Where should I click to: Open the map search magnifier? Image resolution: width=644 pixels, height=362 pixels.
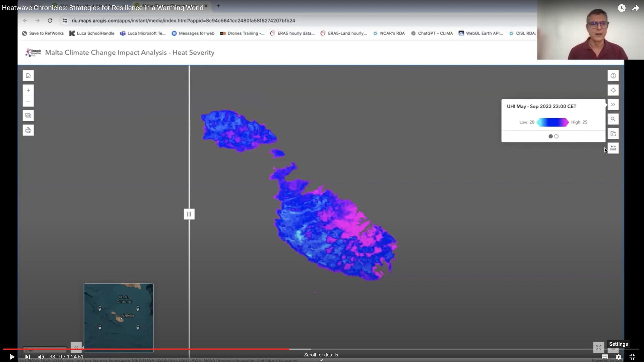pyautogui.click(x=613, y=119)
